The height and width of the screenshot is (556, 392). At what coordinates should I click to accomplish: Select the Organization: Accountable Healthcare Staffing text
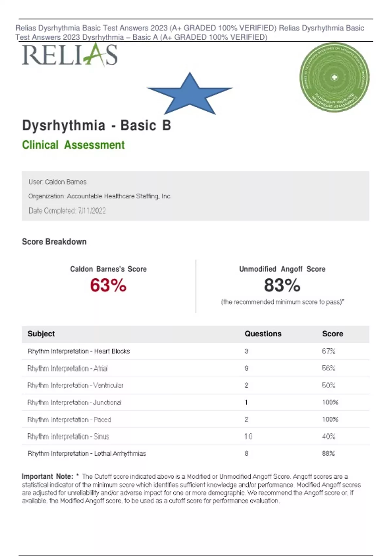click(100, 196)
